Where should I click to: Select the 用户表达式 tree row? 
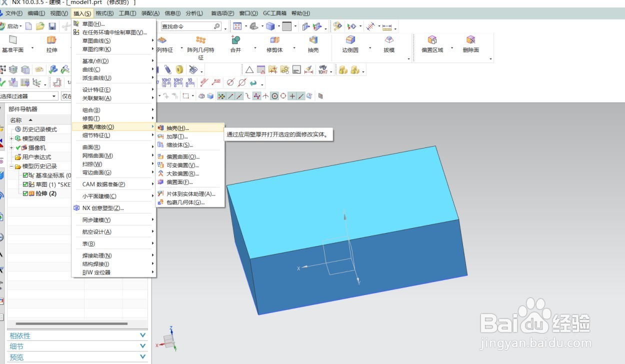tap(36, 157)
